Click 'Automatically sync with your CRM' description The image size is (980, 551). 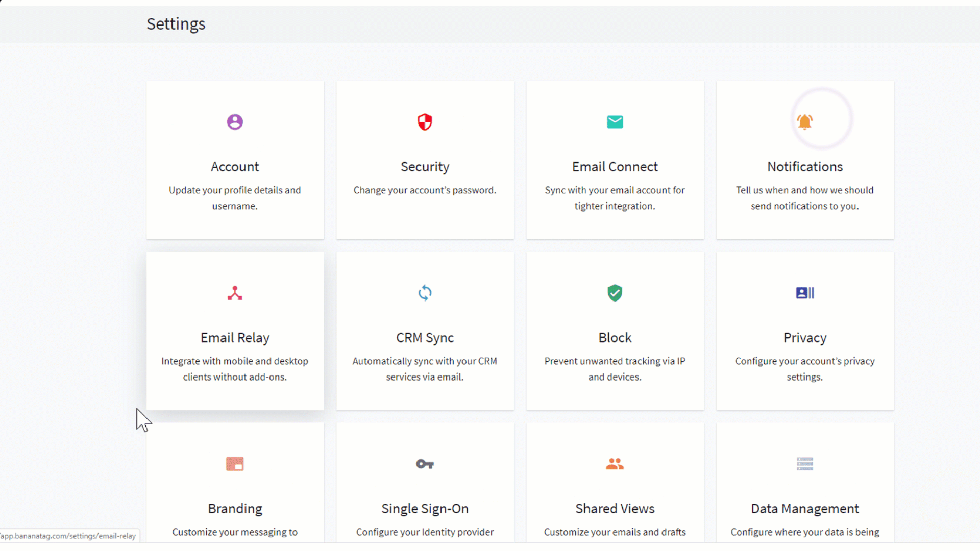pos(425,369)
